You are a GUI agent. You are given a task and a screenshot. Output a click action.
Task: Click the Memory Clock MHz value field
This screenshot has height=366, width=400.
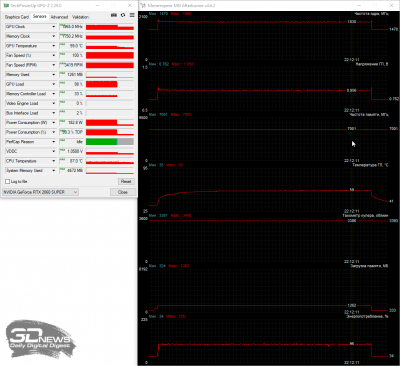coord(71,36)
